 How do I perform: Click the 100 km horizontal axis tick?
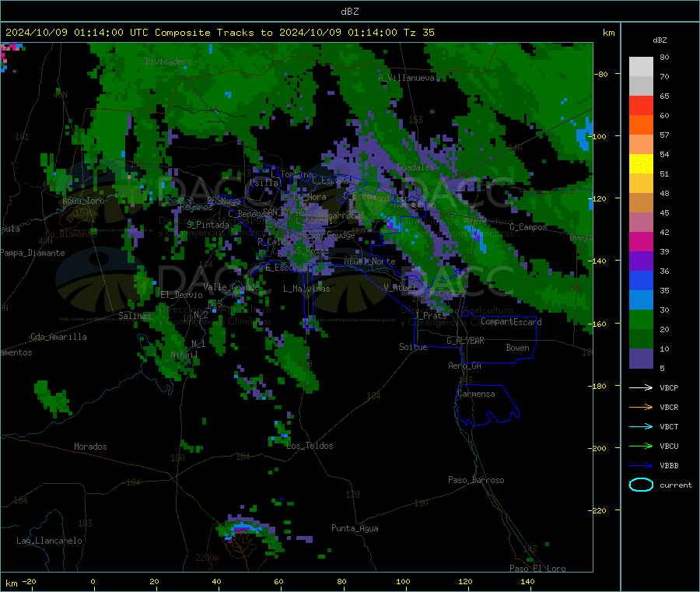point(403,581)
